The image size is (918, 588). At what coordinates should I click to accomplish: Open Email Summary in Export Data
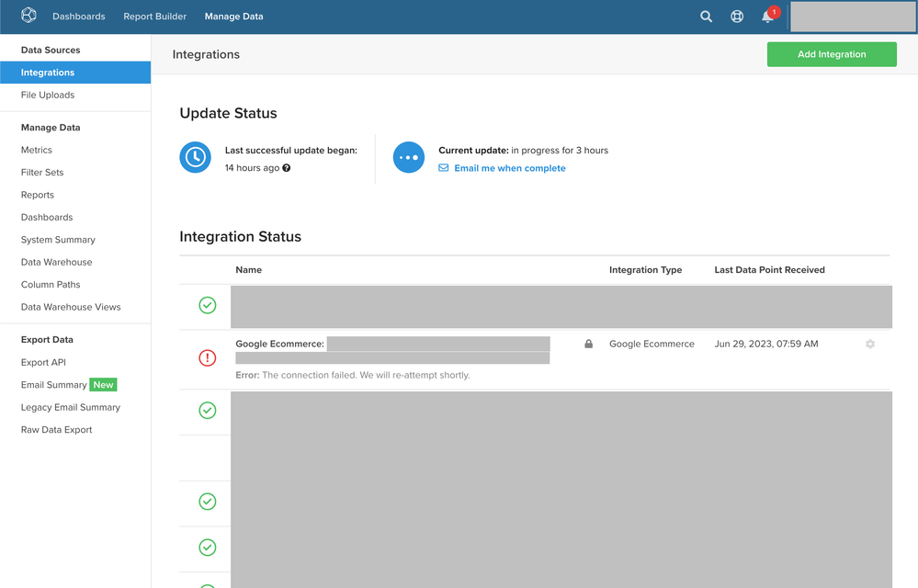point(54,385)
